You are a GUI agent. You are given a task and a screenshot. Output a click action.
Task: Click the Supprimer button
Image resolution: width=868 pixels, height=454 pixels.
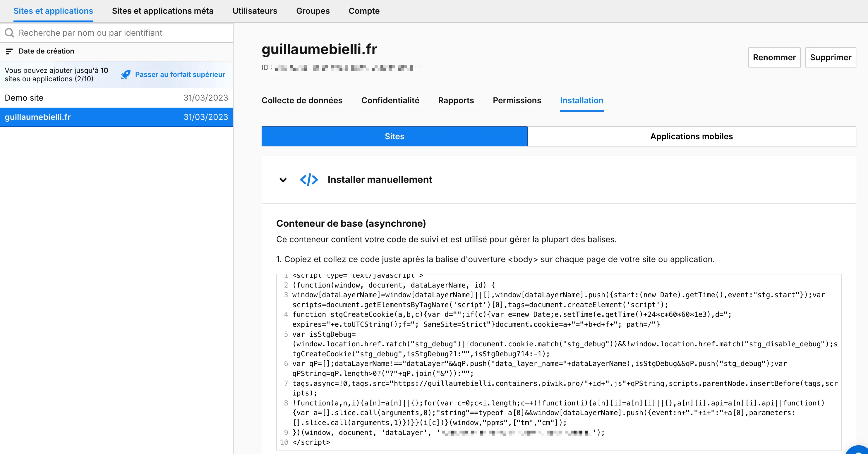(x=831, y=57)
